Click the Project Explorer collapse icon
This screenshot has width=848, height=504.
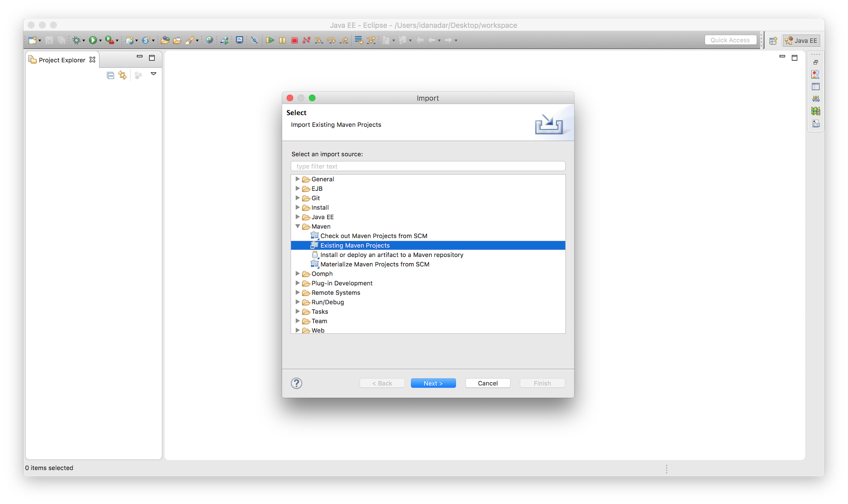pyautogui.click(x=110, y=75)
